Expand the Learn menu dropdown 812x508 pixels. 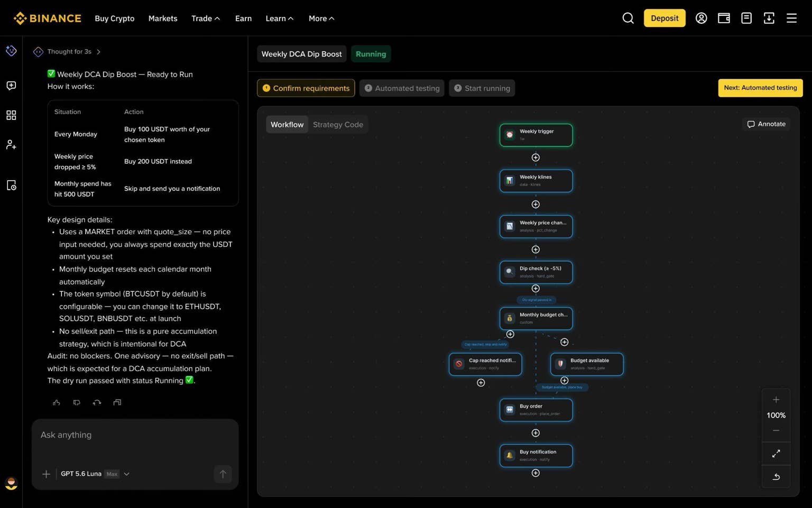point(279,19)
